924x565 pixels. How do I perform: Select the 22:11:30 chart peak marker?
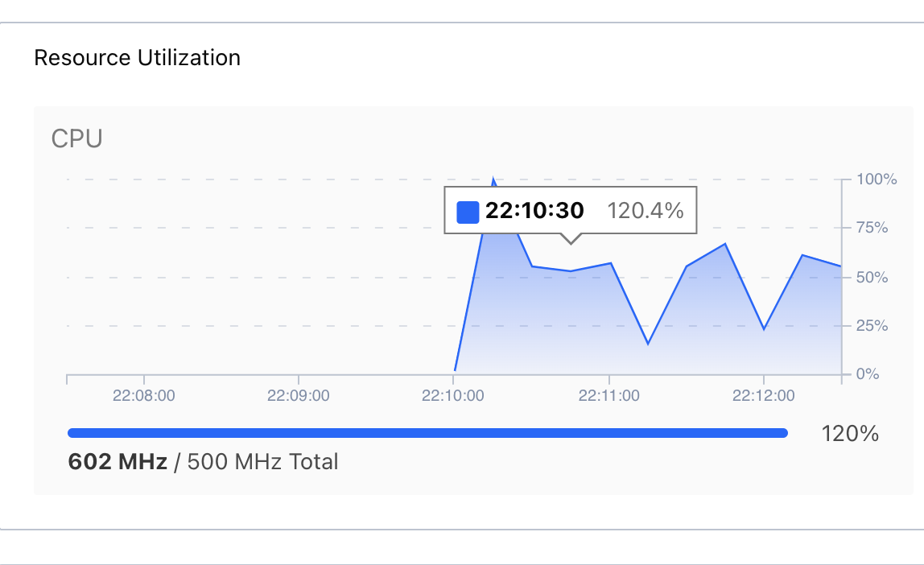tap(724, 241)
